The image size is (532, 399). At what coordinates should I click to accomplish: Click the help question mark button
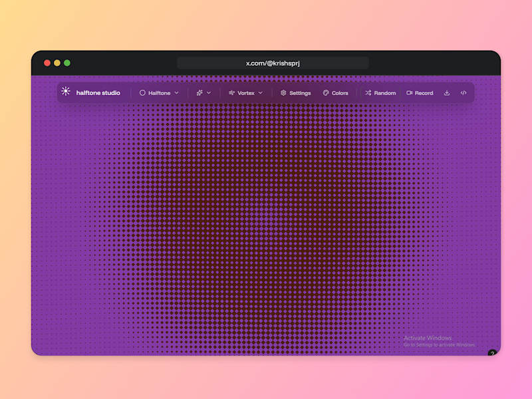pyautogui.click(x=492, y=353)
